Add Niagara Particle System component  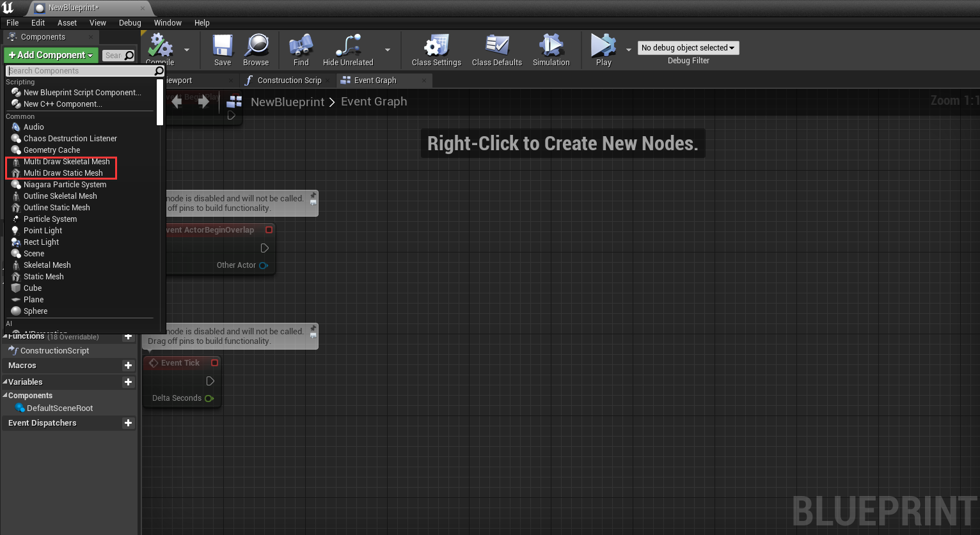(65, 185)
